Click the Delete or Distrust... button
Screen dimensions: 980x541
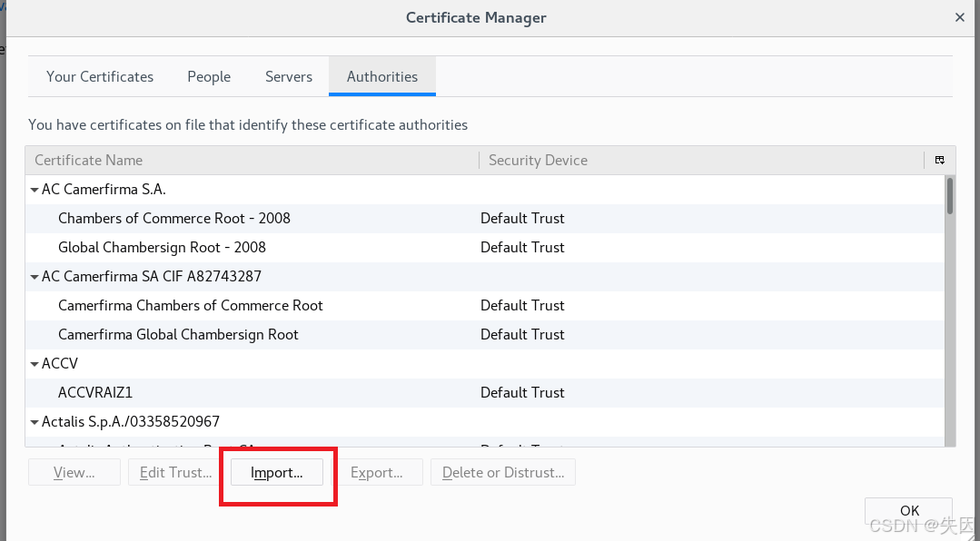[x=503, y=472]
